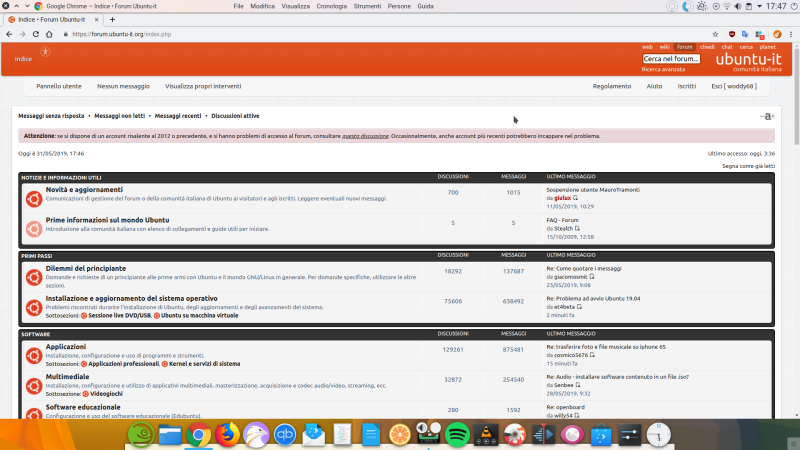
Task: Open the file manager from the dock
Action: [169, 435]
